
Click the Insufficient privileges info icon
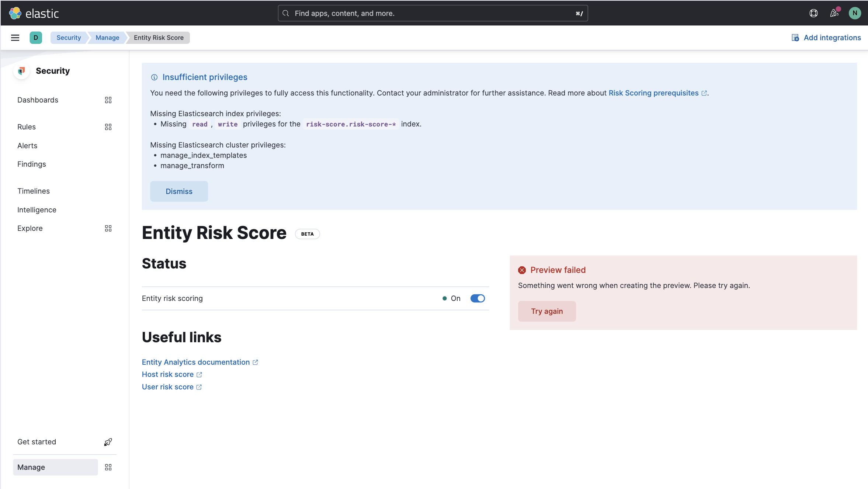tap(154, 77)
